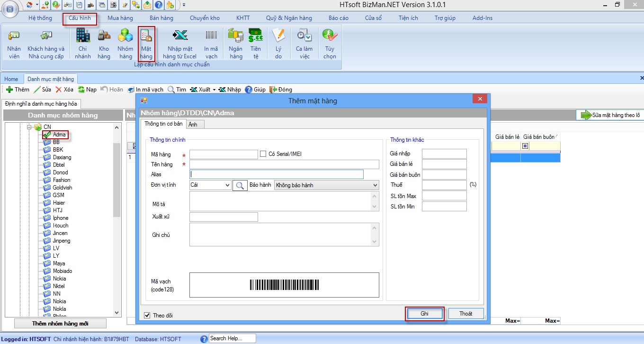Open Khách hàng và Nhà cung cấp
Viewport: 644px width, 344px height.
(x=46, y=44)
